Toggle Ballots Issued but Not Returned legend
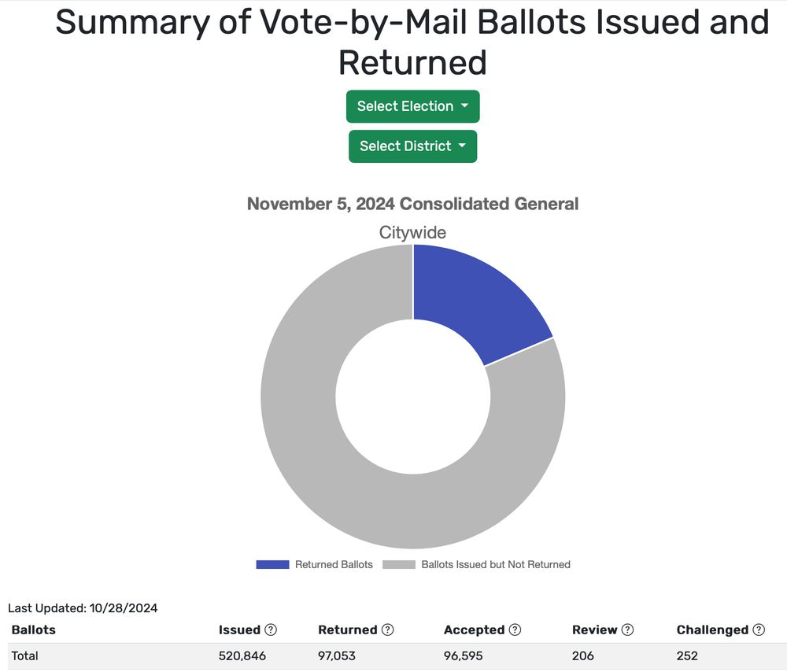The image size is (787, 672). pyautogui.click(x=496, y=564)
